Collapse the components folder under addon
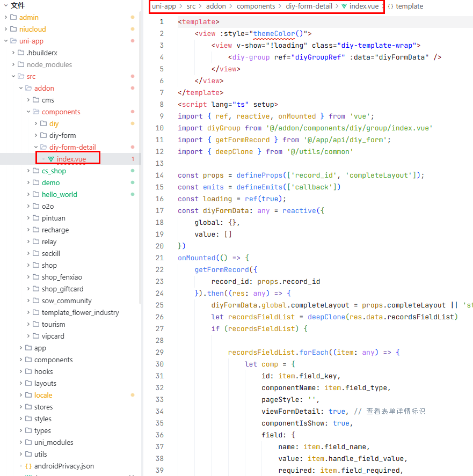 point(28,112)
